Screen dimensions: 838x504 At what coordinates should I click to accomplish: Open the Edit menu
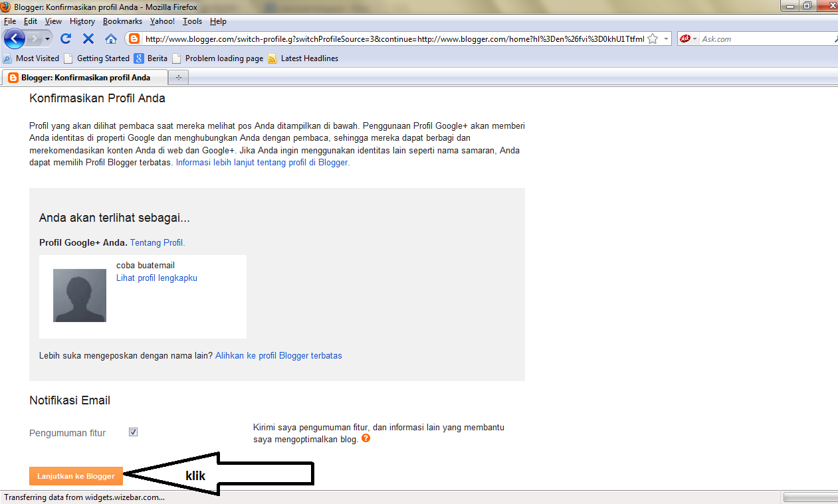click(x=31, y=21)
